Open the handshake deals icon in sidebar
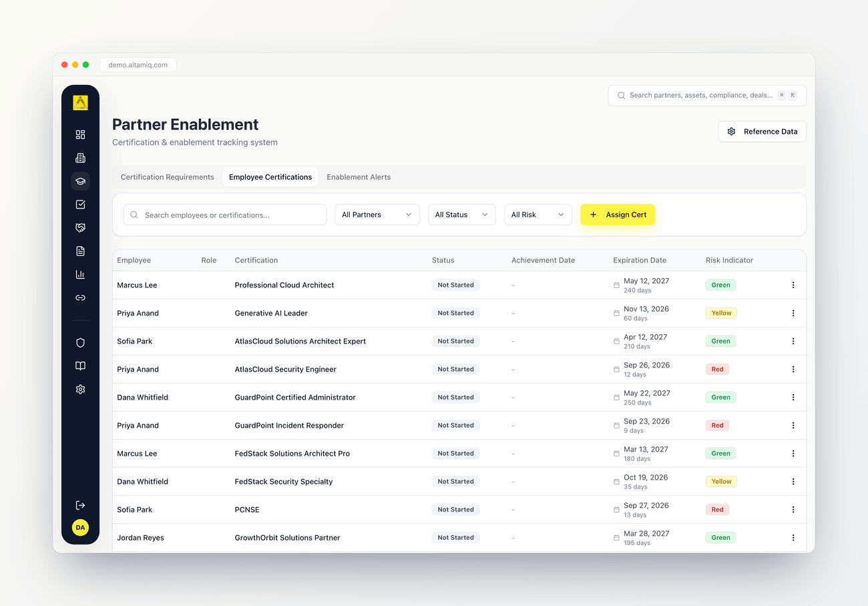 point(80,228)
